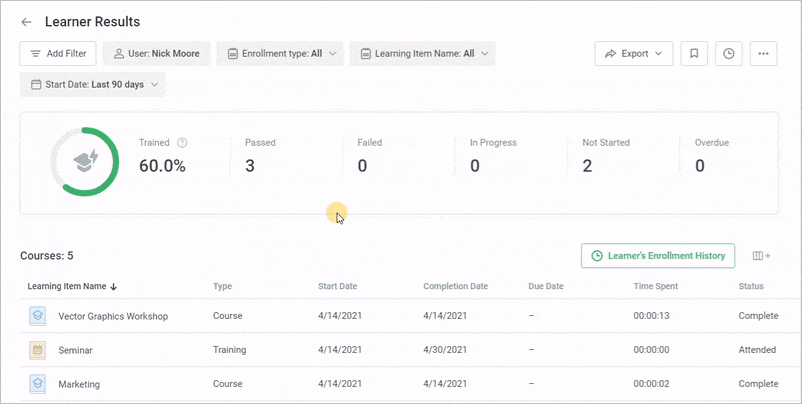
Task: Click the Seminar training calendar icon
Action: 37,350
